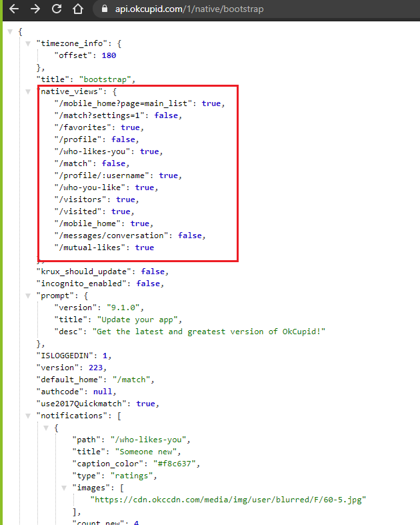
Task: Click the false value of incognito_enabled
Action: pyautogui.click(x=149, y=284)
